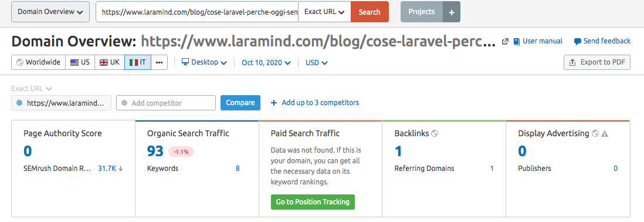The image size is (644, 222).
Task: Open the external link icon beside title
Action: pyautogui.click(x=505, y=41)
